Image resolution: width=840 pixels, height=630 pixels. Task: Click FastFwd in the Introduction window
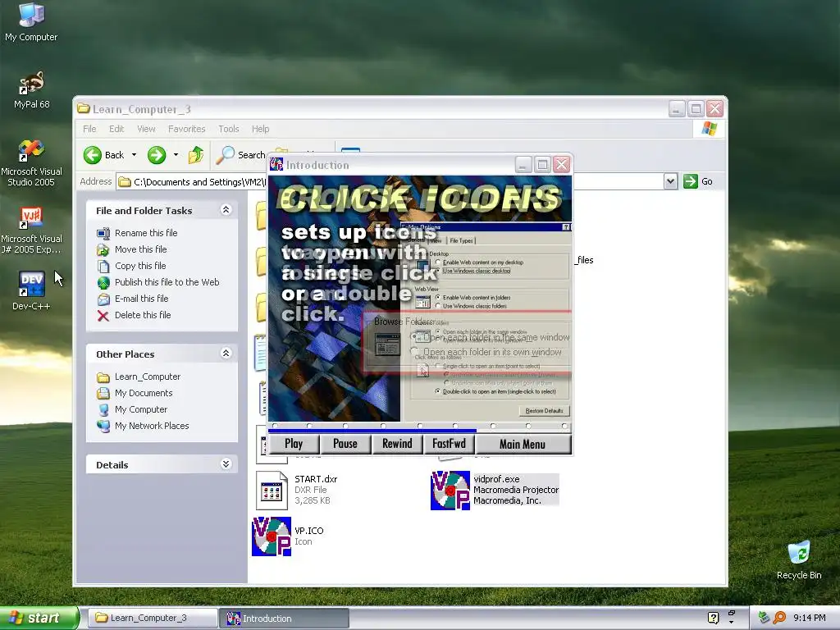(449, 444)
